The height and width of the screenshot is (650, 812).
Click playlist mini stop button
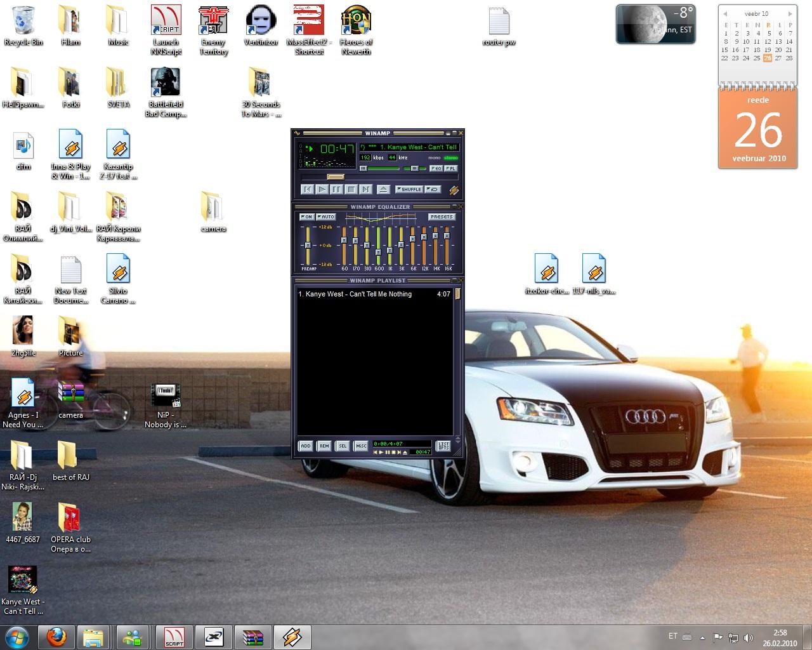(x=393, y=452)
